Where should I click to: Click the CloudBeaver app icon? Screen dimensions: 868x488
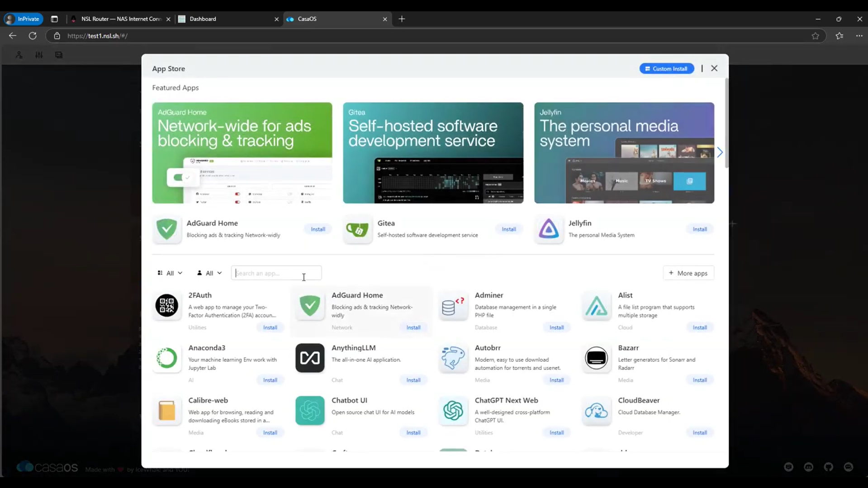597,411
